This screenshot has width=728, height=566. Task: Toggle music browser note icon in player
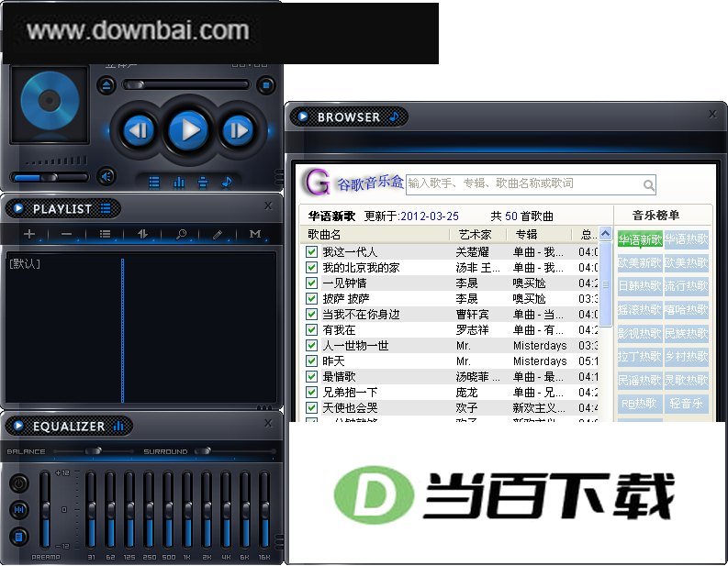pyautogui.click(x=227, y=183)
